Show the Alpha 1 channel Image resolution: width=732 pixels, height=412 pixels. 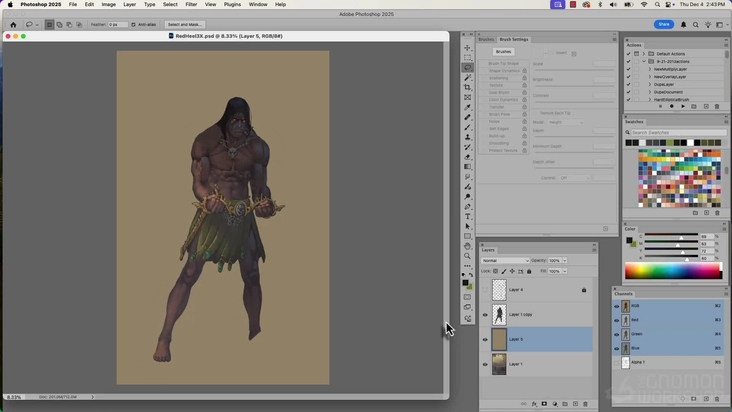click(616, 362)
